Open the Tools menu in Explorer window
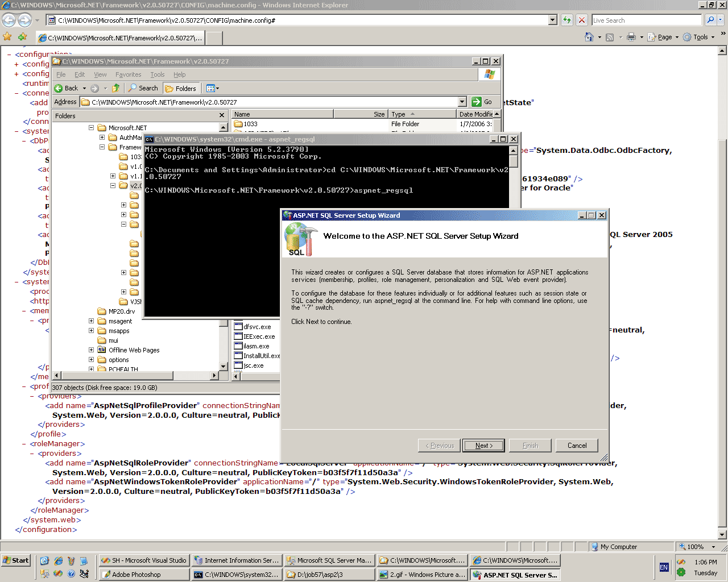The width and height of the screenshot is (728, 582). 158,74
